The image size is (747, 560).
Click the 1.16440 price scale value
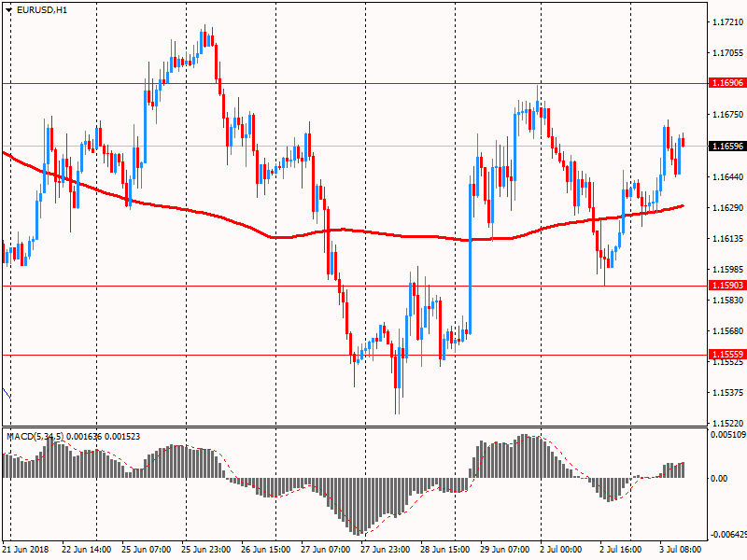(728, 177)
